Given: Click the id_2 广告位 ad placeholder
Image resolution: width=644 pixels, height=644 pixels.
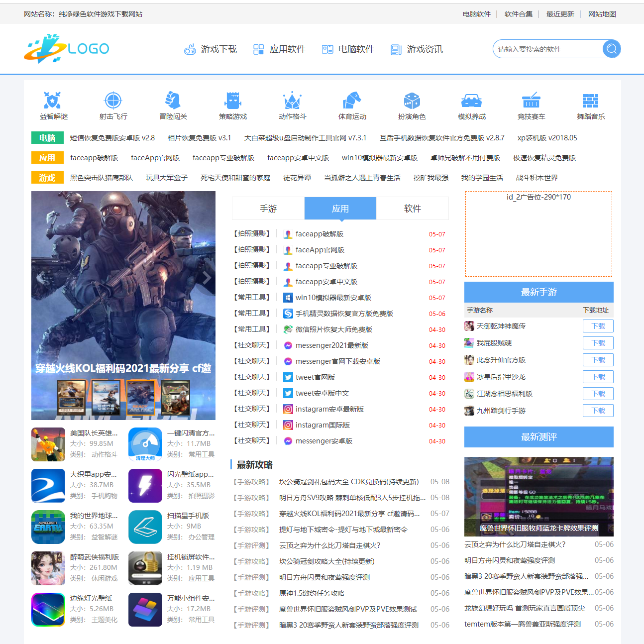Looking at the screenshot, I should (x=539, y=234).
